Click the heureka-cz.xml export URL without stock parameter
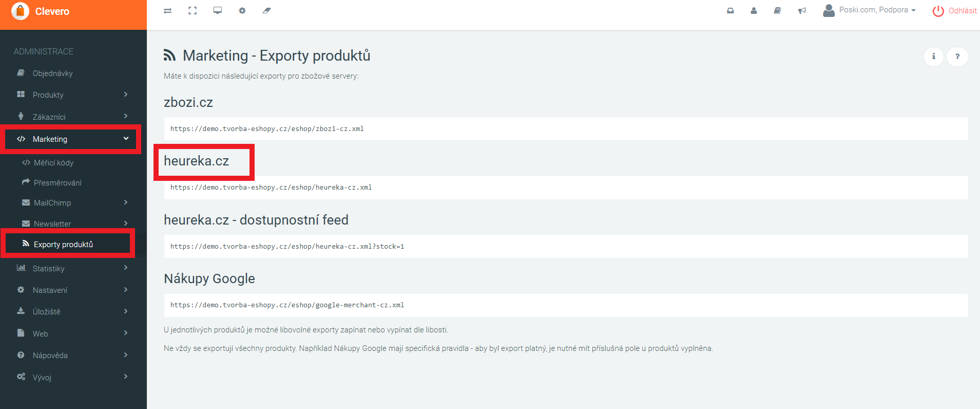Image resolution: width=980 pixels, height=409 pixels. (271, 188)
